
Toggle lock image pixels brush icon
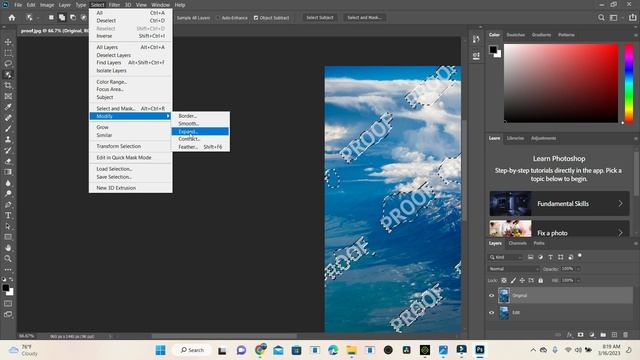(513, 280)
